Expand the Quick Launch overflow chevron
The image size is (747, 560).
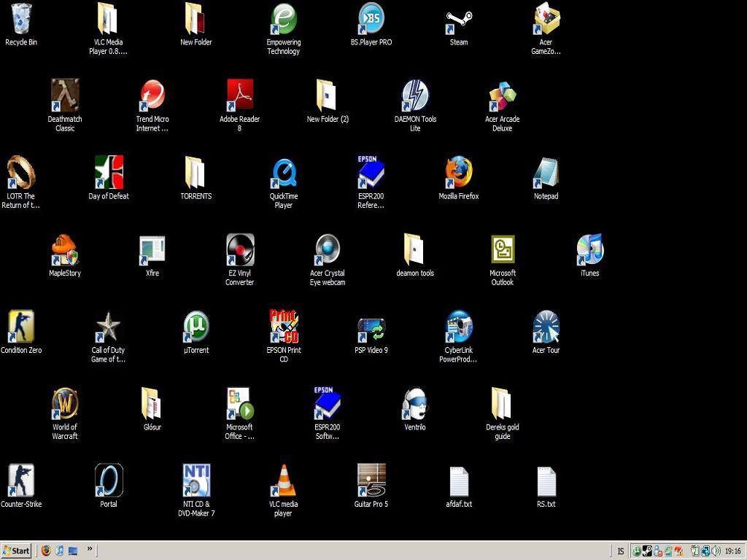[x=90, y=548]
